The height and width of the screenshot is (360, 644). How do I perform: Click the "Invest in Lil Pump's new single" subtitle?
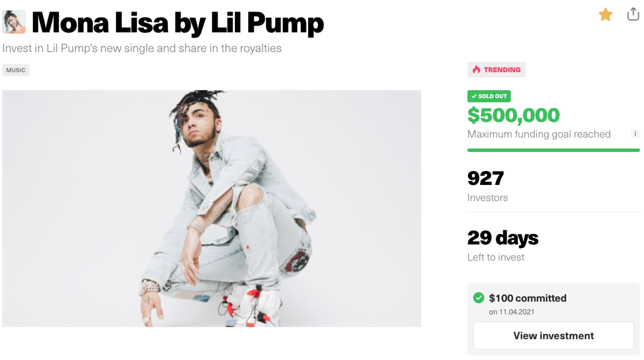tap(142, 48)
